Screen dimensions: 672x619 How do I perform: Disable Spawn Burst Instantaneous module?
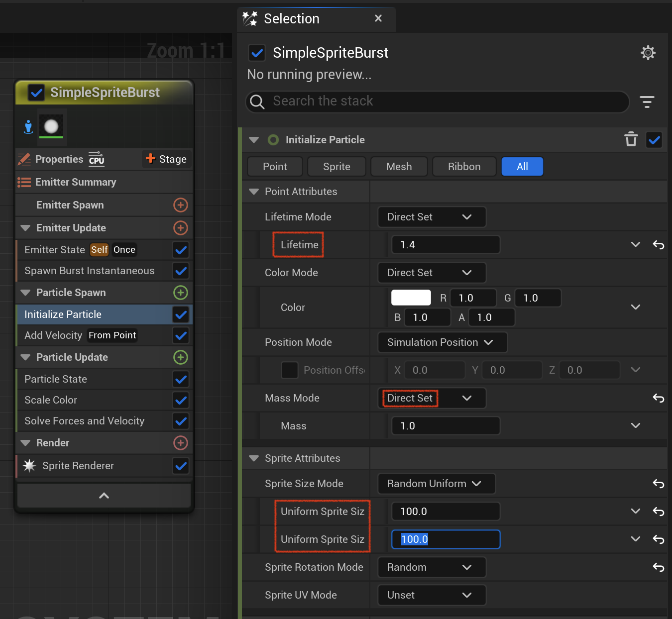181,270
